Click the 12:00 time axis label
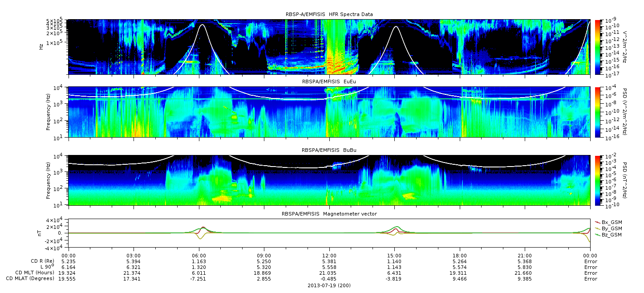The width and height of the screenshot is (644, 293). tap(329, 256)
